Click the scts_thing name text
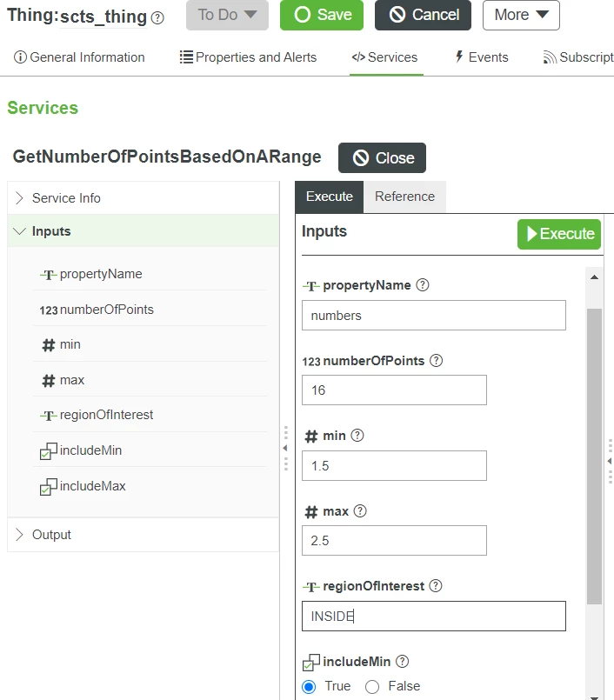 (x=103, y=17)
